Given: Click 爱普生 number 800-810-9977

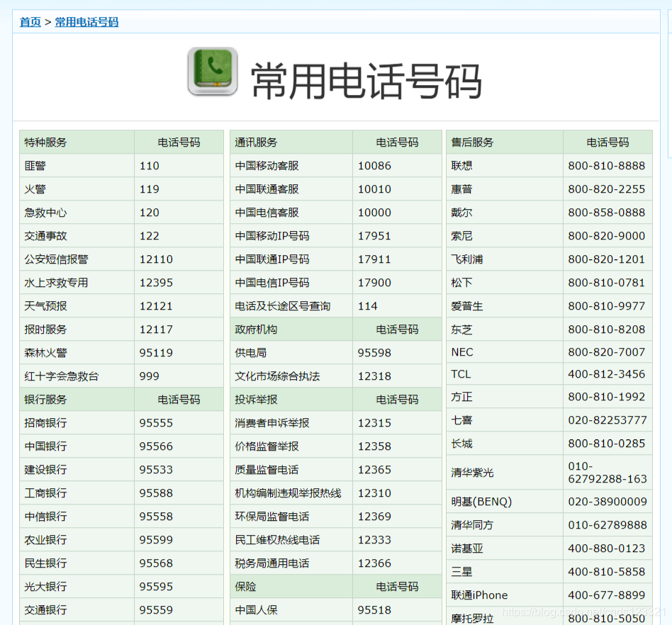Looking at the screenshot, I should pos(606,306).
